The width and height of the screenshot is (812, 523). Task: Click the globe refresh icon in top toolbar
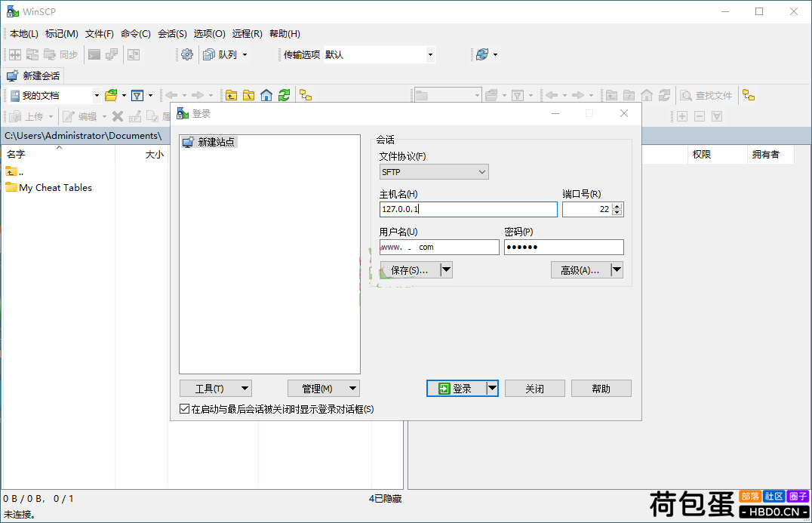(x=482, y=54)
